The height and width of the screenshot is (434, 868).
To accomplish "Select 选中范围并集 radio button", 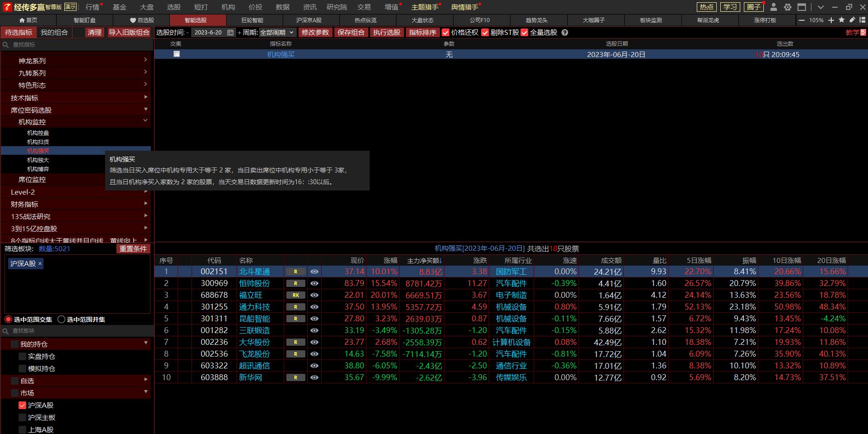I will 62,320.
